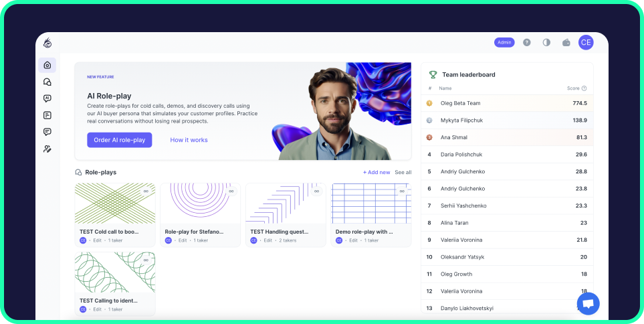Open the user edit sidebar icon
Image resolution: width=644 pixels, height=324 pixels.
47,149
